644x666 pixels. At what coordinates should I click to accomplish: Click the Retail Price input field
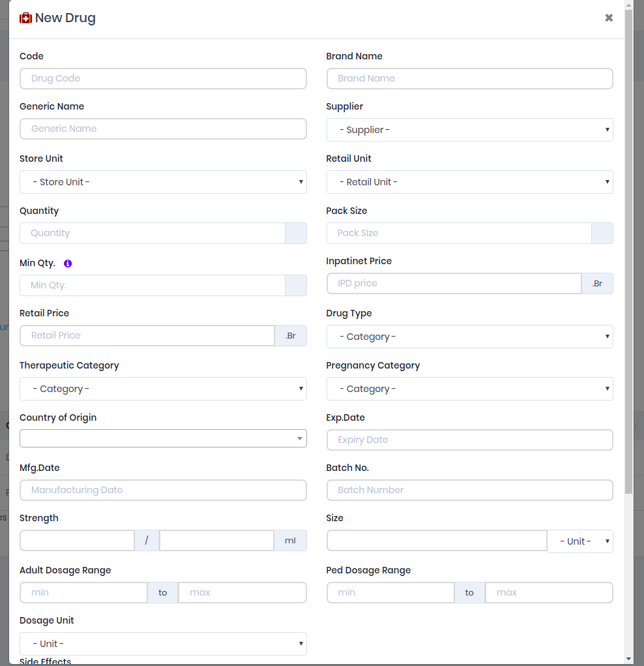tap(147, 335)
